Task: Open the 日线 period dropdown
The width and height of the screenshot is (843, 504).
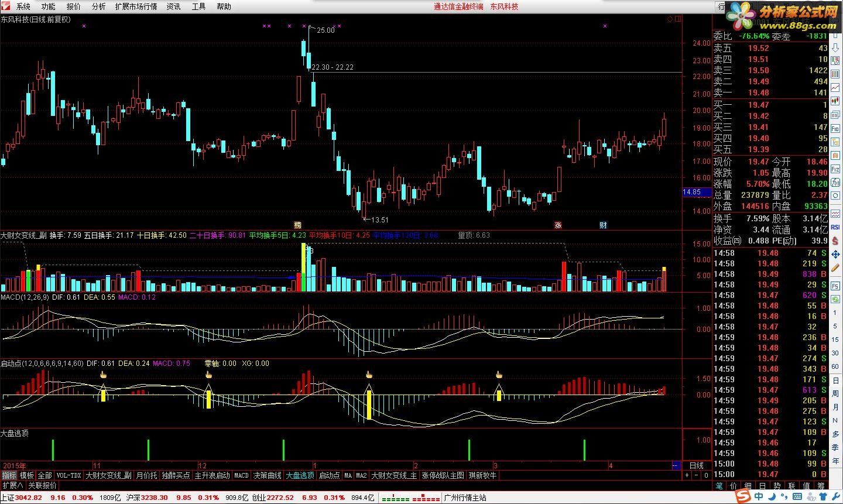Action: pyautogui.click(x=697, y=465)
